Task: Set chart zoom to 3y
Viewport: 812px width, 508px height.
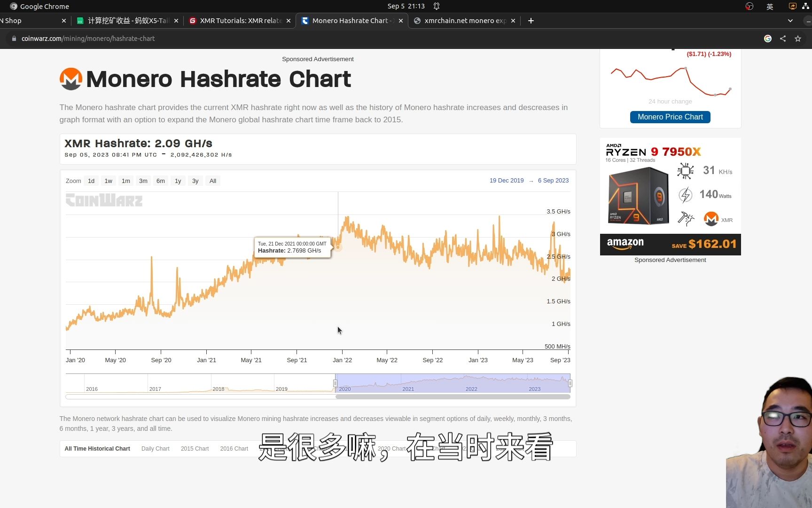Action: [195, 181]
